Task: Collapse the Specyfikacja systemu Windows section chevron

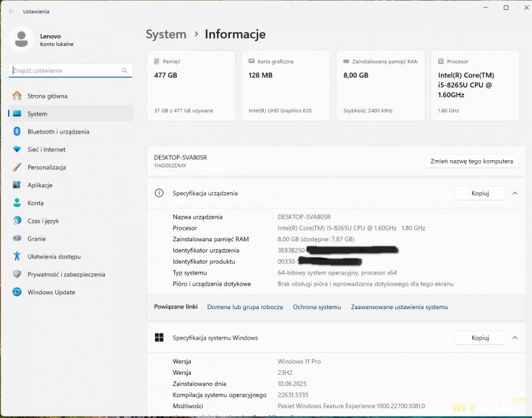Action: click(x=515, y=338)
